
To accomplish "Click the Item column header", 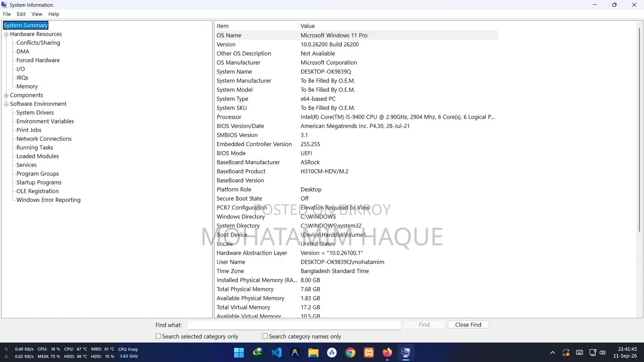I will 256,26.
